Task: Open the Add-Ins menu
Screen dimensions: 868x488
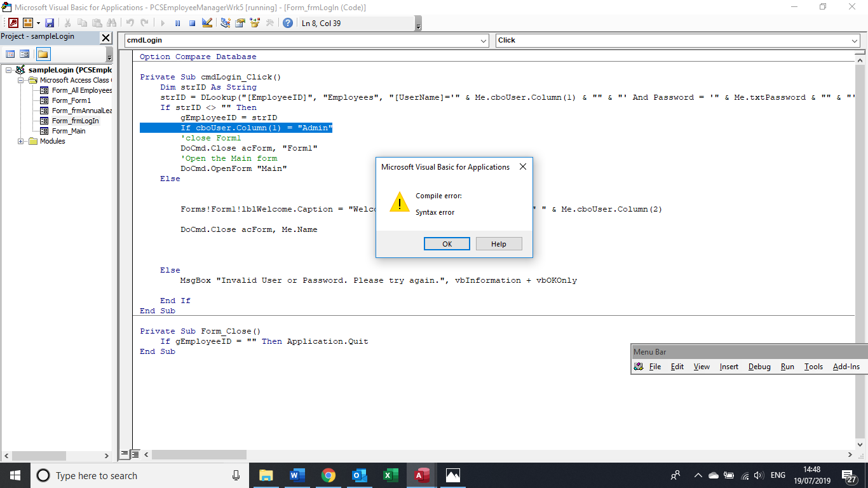Action: pos(846,367)
